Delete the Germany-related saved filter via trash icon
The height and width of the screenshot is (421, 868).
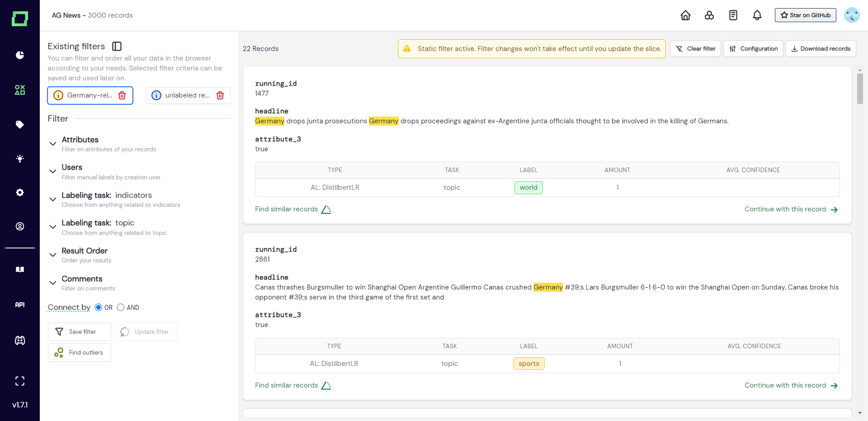click(x=122, y=95)
